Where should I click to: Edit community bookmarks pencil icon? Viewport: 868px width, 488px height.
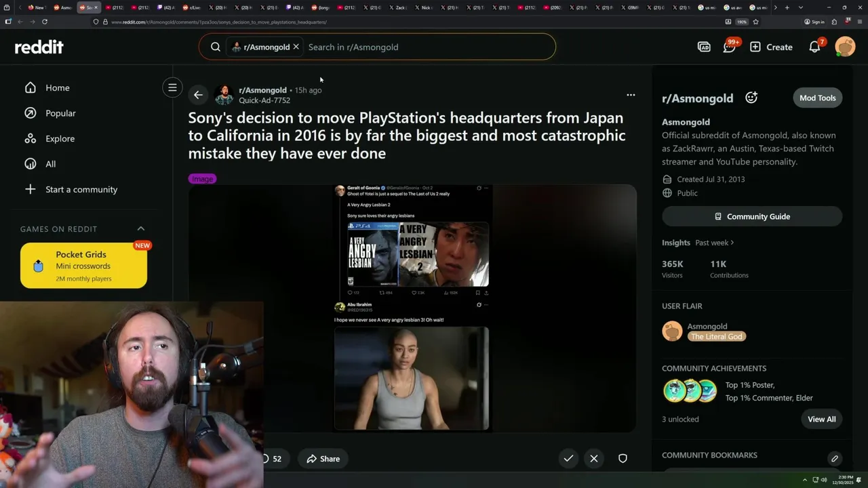pyautogui.click(x=835, y=459)
